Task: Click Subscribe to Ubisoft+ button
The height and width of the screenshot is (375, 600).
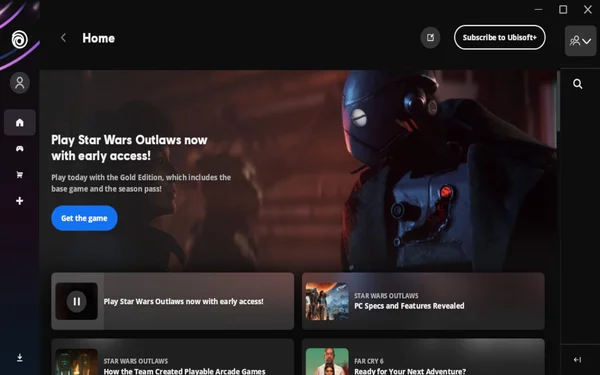Action: [x=499, y=38]
